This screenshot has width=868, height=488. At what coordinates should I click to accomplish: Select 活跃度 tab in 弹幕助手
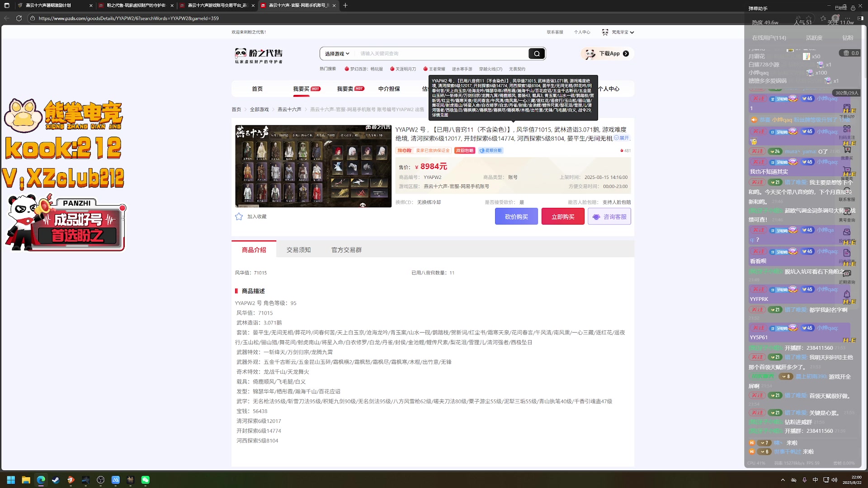coord(814,38)
